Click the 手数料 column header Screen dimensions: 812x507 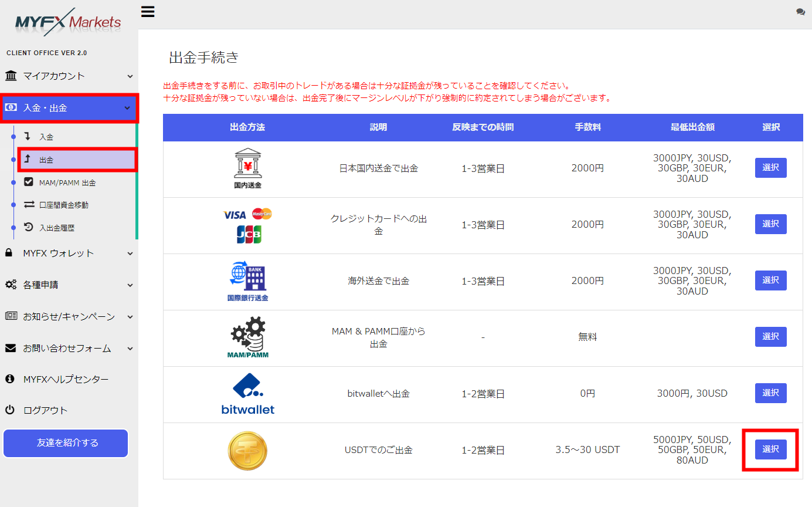[x=587, y=127]
